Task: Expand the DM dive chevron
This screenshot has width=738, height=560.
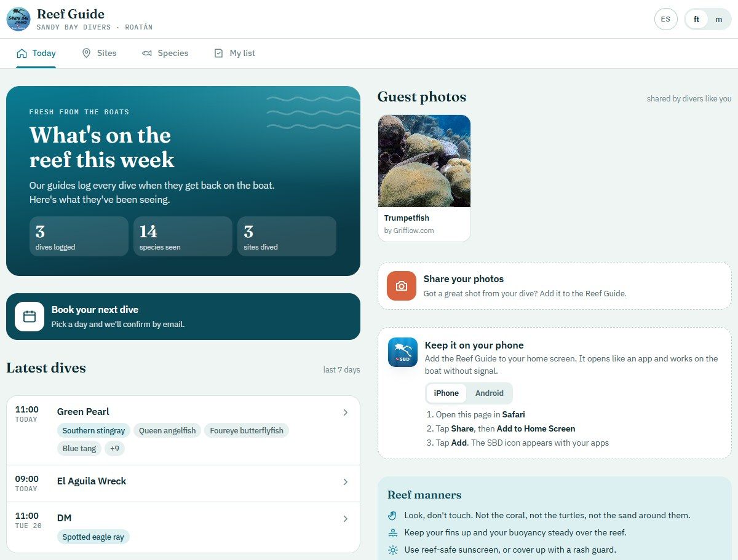Action: point(346,519)
